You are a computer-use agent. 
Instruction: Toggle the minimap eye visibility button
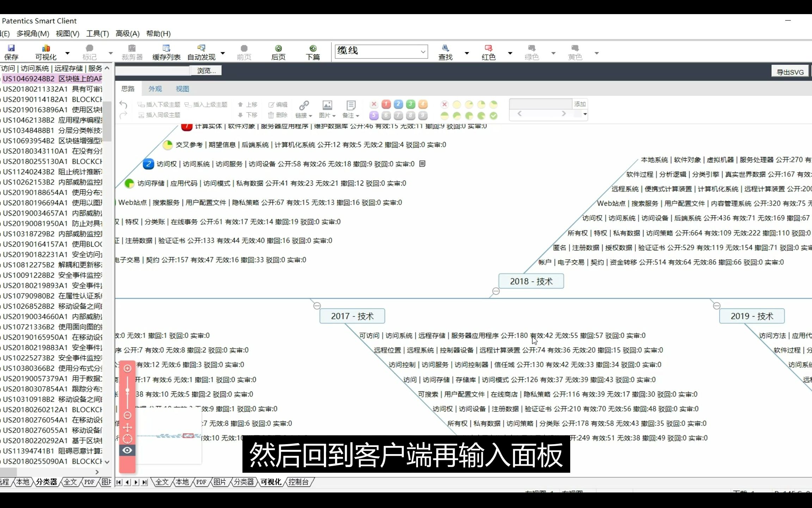click(127, 450)
